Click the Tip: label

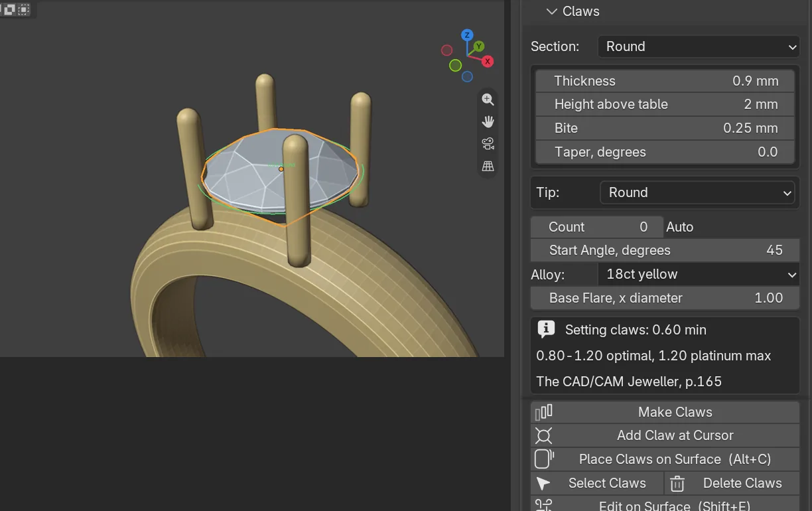coord(547,192)
